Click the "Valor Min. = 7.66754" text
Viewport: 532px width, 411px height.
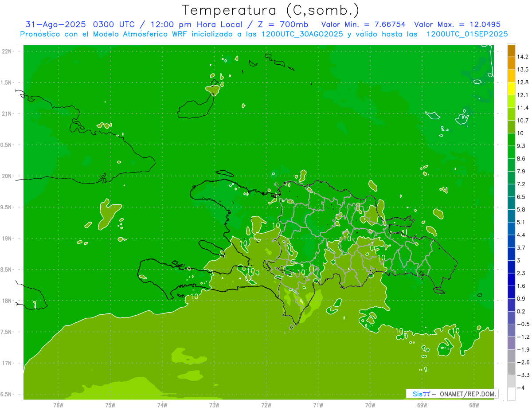click(364, 24)
